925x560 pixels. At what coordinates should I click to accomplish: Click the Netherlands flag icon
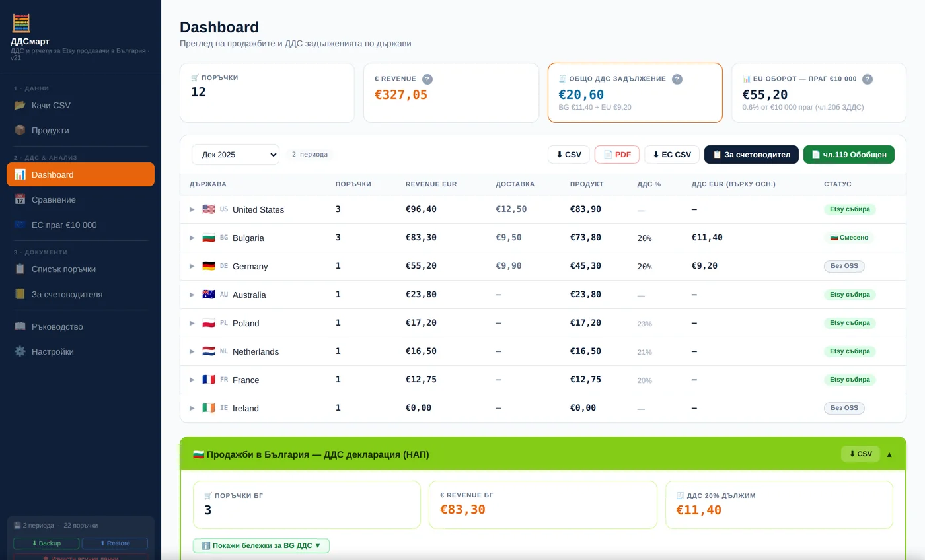(209, 351)
